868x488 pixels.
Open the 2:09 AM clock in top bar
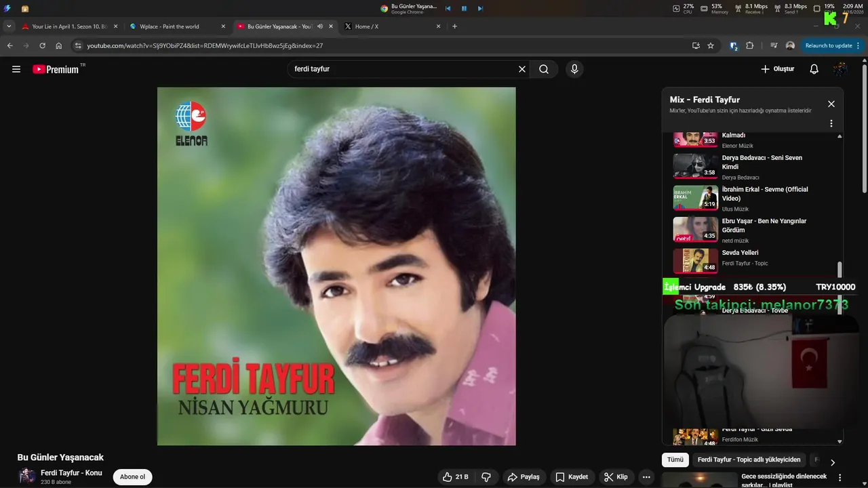[852, 8]
